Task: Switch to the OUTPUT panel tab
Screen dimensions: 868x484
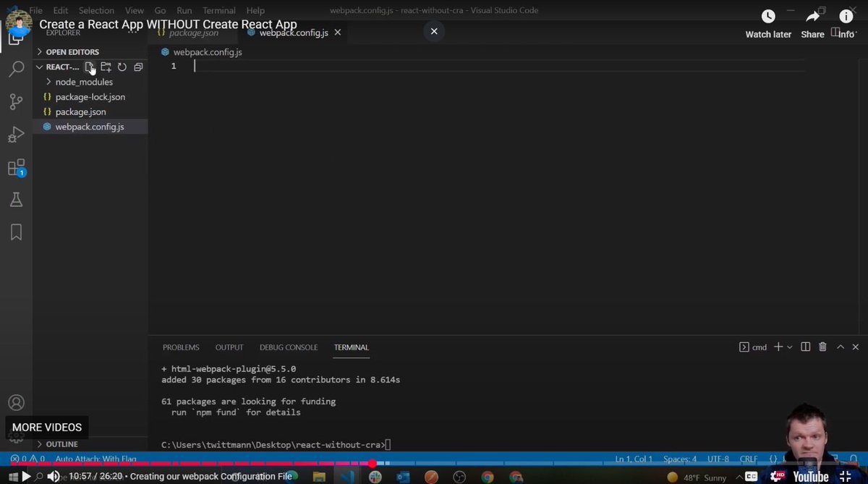Action: 229,347
